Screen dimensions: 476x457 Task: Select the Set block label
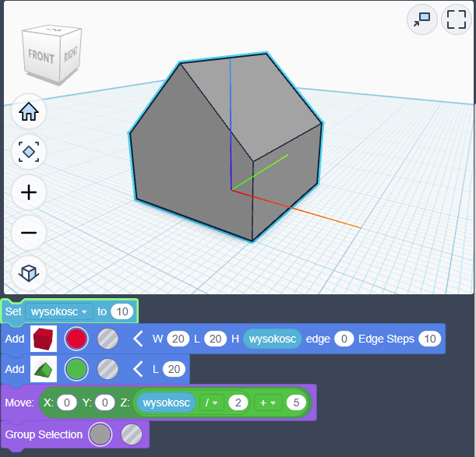(13, 311)
